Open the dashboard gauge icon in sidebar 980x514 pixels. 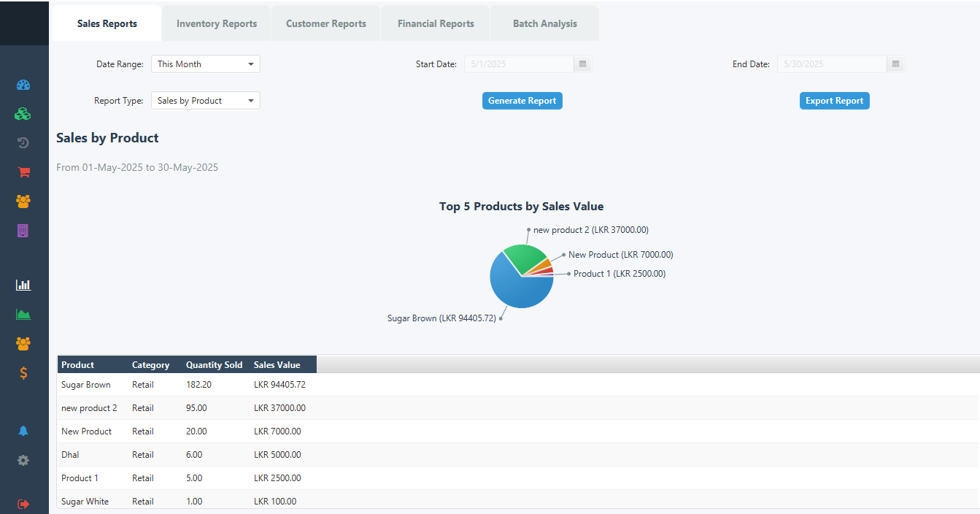[23, 85]
